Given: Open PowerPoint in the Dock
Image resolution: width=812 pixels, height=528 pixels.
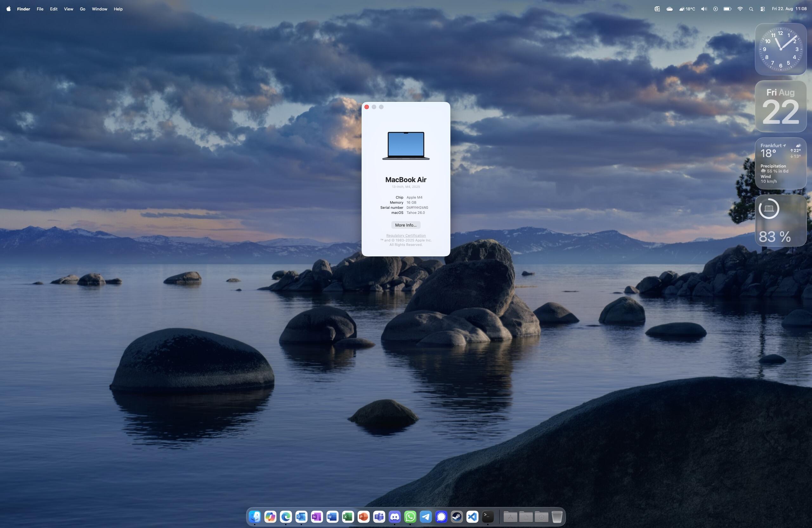Looking at the screenshot, I should [x=363, y=516].
